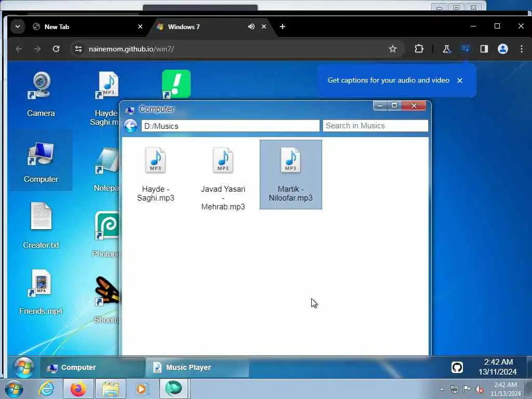The height and width of the screenshot is (399, 532).
Task: Click the D:/Musics address path field
Action: (230, 126)
